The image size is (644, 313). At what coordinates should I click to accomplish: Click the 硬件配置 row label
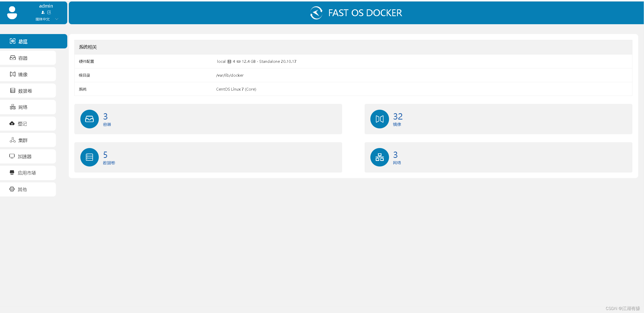point(86,62)
